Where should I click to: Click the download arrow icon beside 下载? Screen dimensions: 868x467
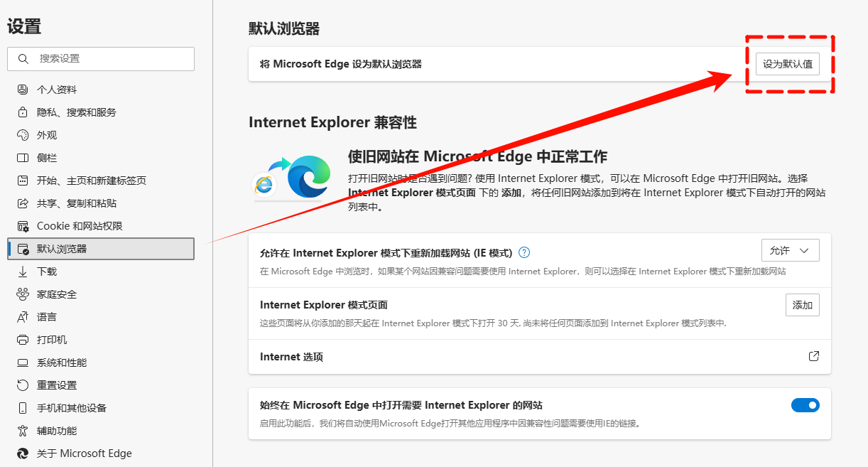click(23, 272)
